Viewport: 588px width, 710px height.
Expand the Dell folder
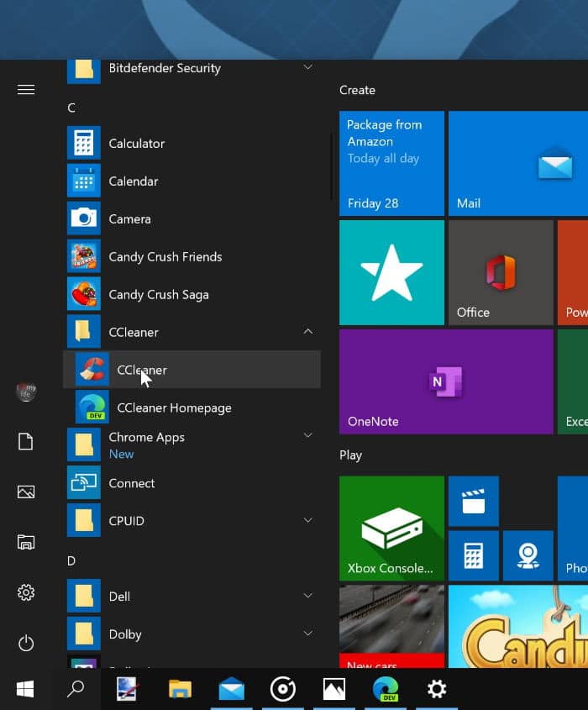tap(307, 596)
